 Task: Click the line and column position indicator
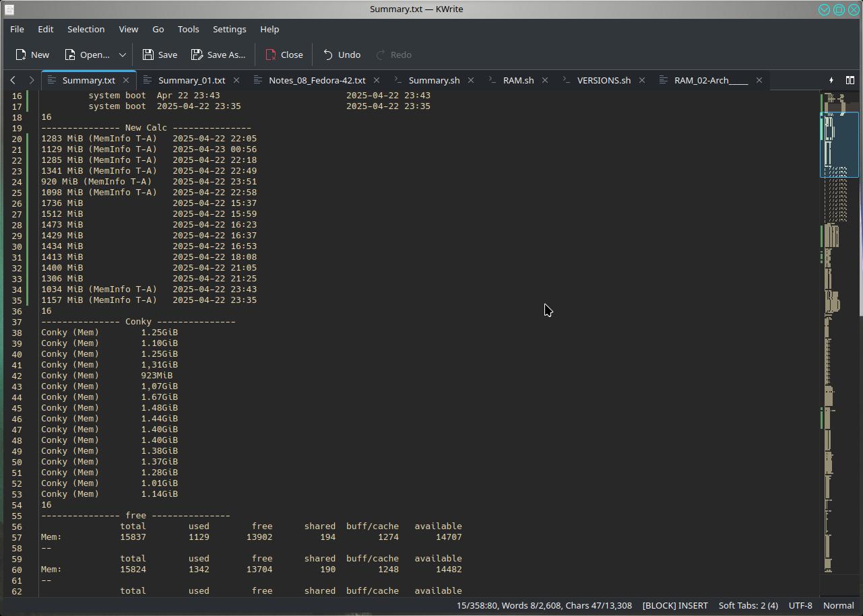[477, 605]
